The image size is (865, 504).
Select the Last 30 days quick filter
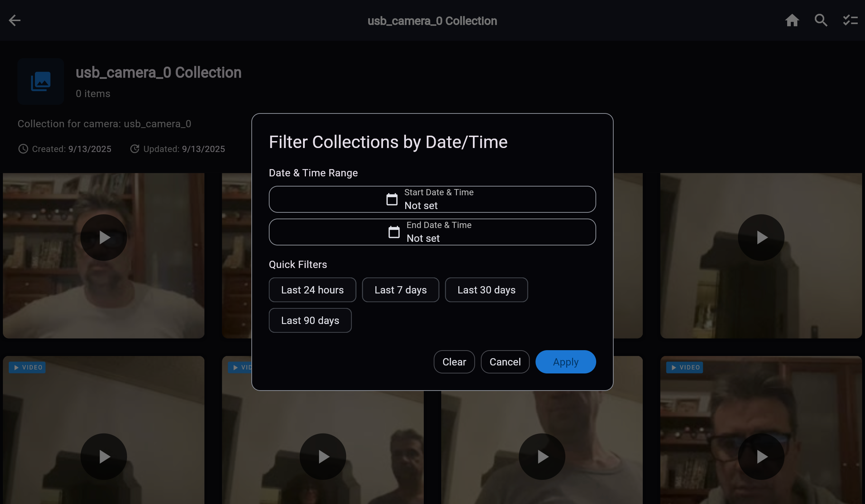point(486,289)
